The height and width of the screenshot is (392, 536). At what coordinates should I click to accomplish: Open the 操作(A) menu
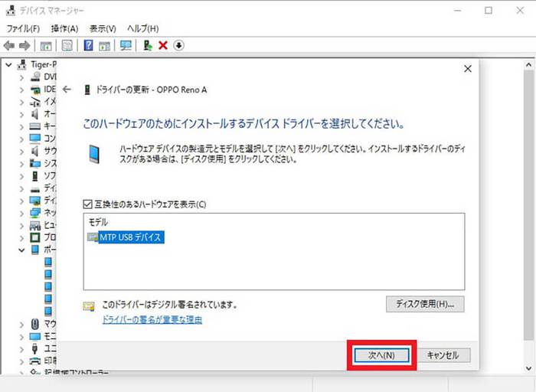click(64, 28)
